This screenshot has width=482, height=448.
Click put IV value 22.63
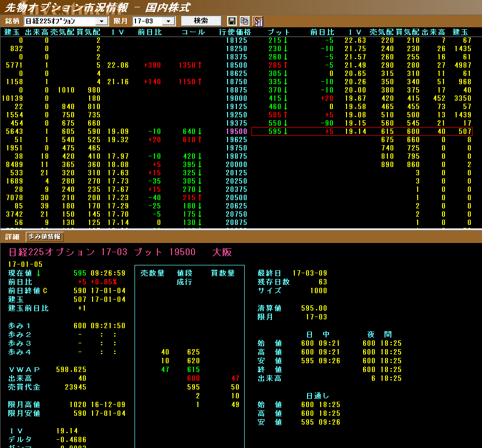[x=355, y=40]
